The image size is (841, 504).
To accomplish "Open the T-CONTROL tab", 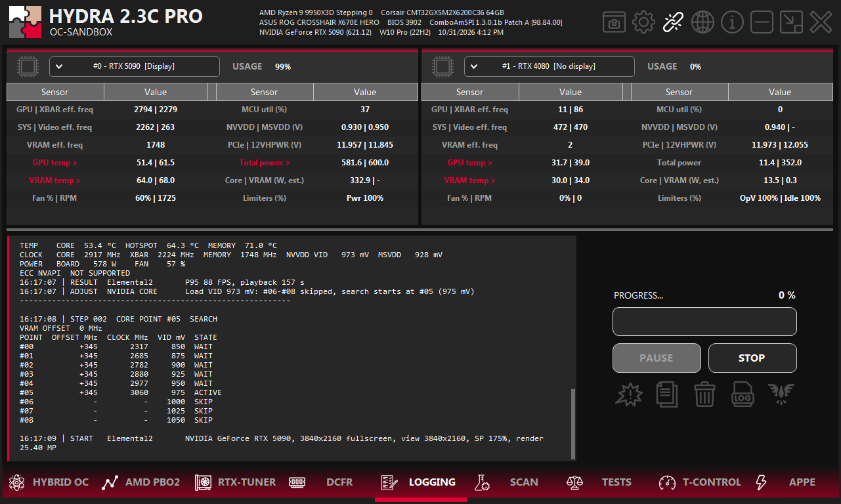I will (x=700, y=482).
